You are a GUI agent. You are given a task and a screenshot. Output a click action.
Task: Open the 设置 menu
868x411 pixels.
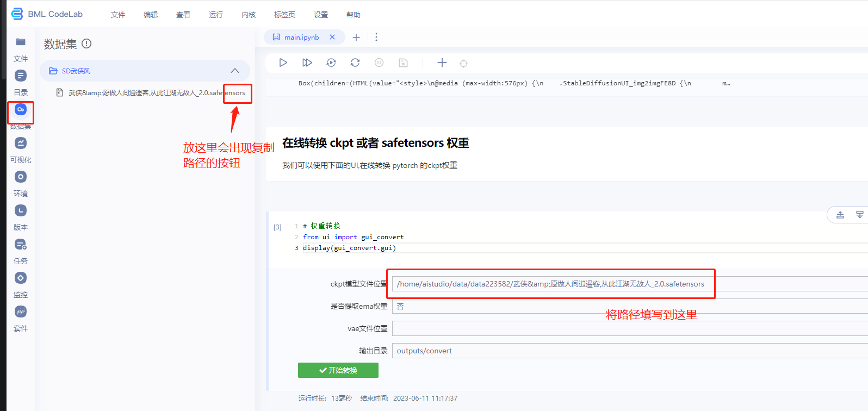pos(321,15)
